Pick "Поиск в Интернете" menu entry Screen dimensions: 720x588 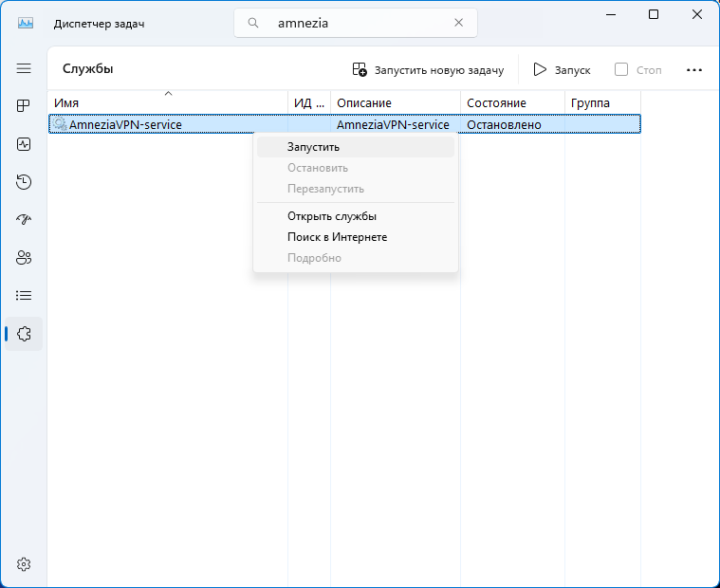pyautogui.click(x=337, y=237)
